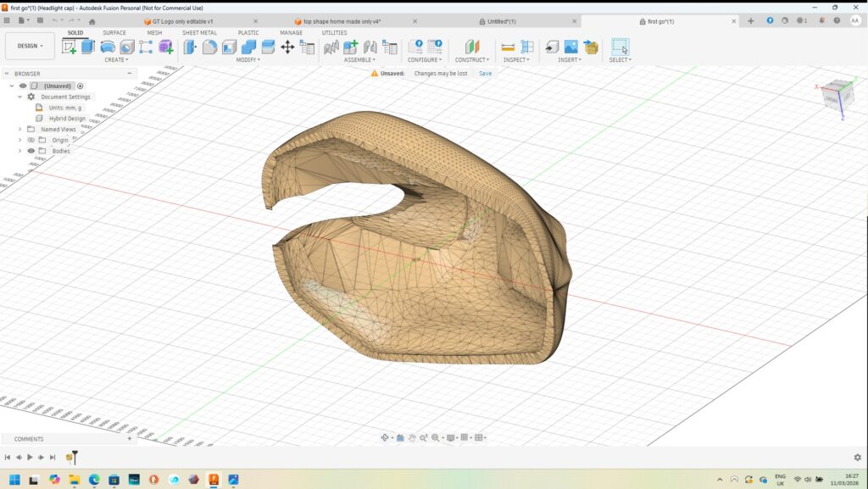The width and height of the screenshot is (868, 489).
Task: Activate the (Unsaved) component radio button
Action: pyautogui.click(x=81, y=86)
